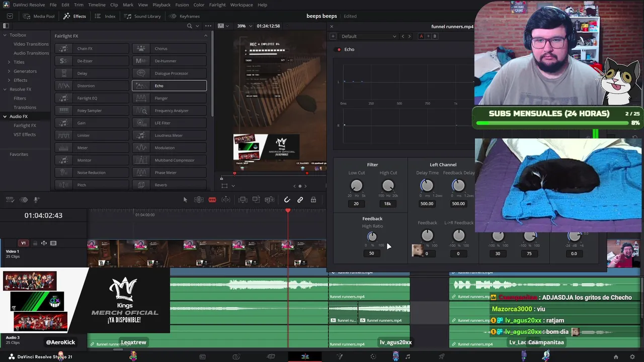Screen dimensions: 644x362
Task: Toggle Linked Selection chain icon
Action: click(x=300, y=200)
